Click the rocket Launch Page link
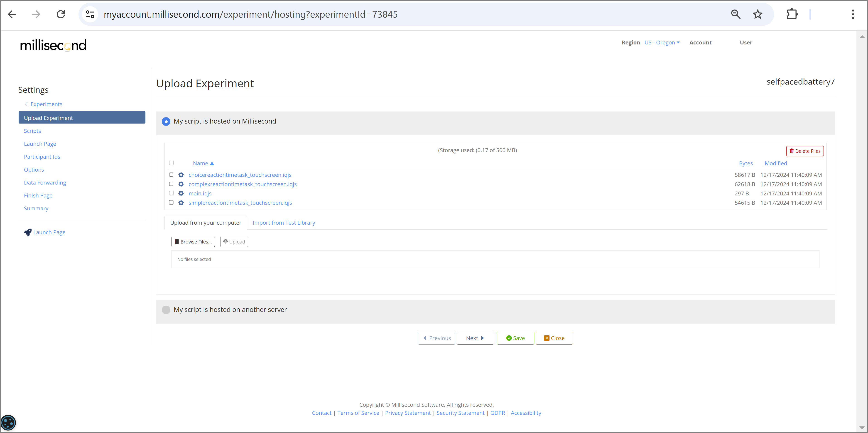 [x=45, y=232]
